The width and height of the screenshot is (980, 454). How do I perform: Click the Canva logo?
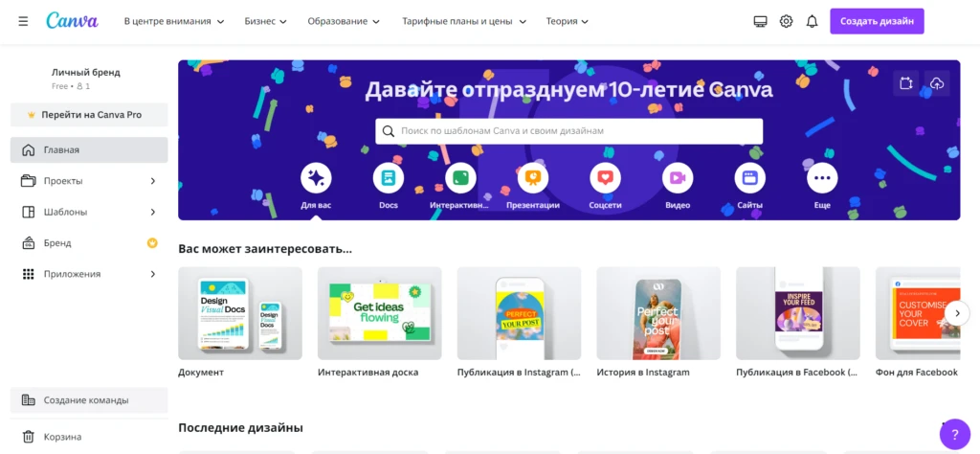[72, 21]
